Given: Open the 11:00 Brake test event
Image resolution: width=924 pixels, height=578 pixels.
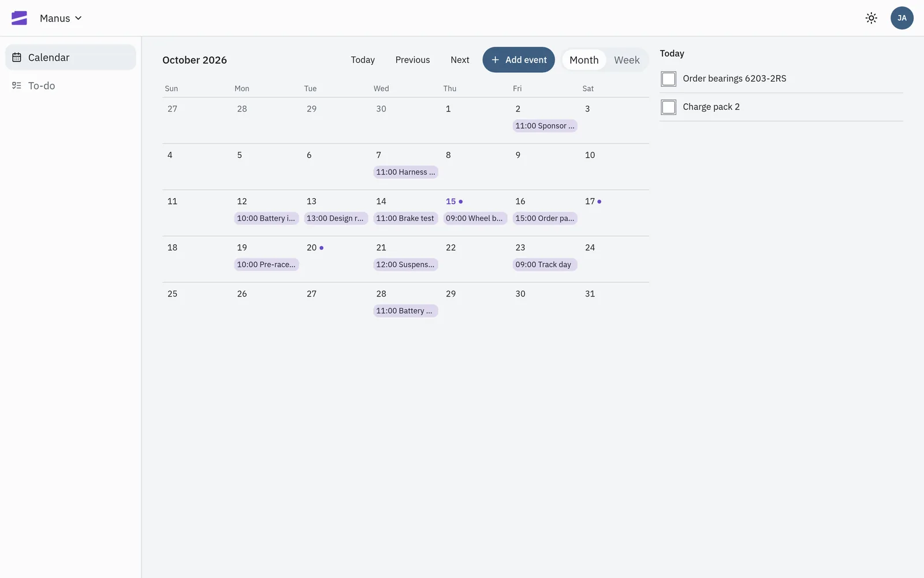Looking at the screenshot, I should click(405, 218).
